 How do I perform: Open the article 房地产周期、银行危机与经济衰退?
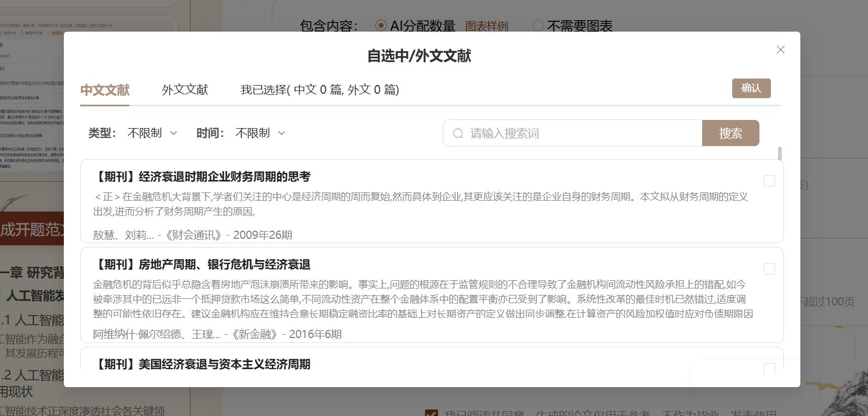tap(202, 264)
